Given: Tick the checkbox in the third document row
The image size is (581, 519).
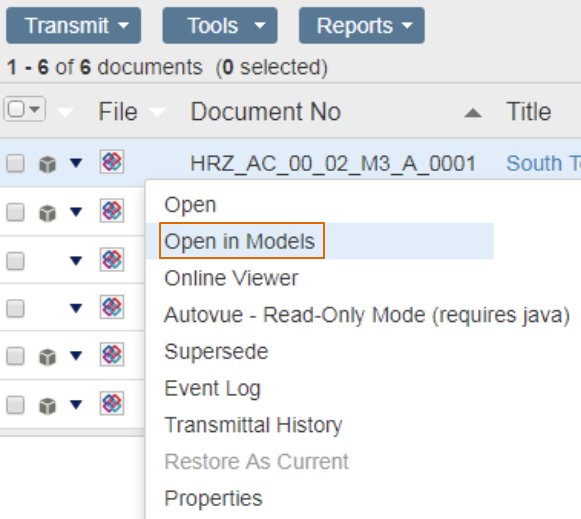Looking at the screenshot, I should 15,261.
